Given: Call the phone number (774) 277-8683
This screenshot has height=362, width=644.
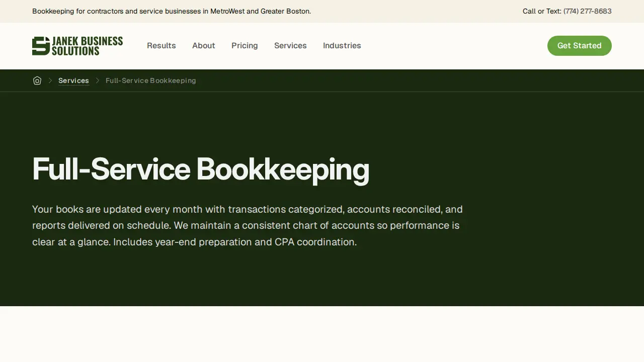Looking at the screenshot, I should click(588, 11).
